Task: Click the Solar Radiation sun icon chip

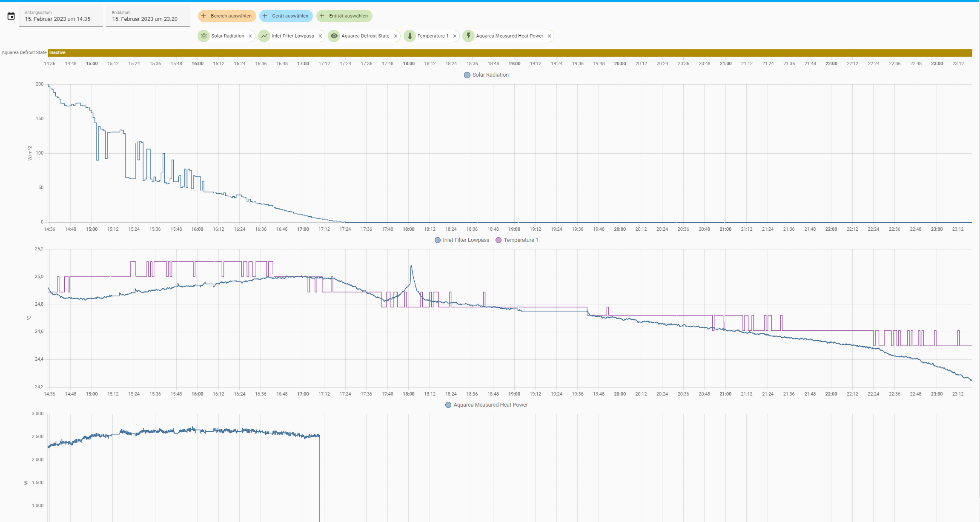Action: pyautogui.click(x=204, y=36)
